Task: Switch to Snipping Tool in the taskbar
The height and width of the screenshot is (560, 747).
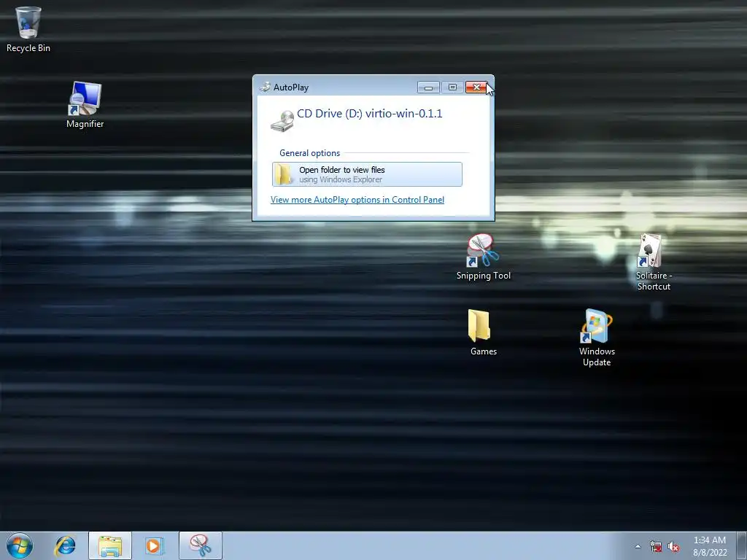Action: (201, 545)
